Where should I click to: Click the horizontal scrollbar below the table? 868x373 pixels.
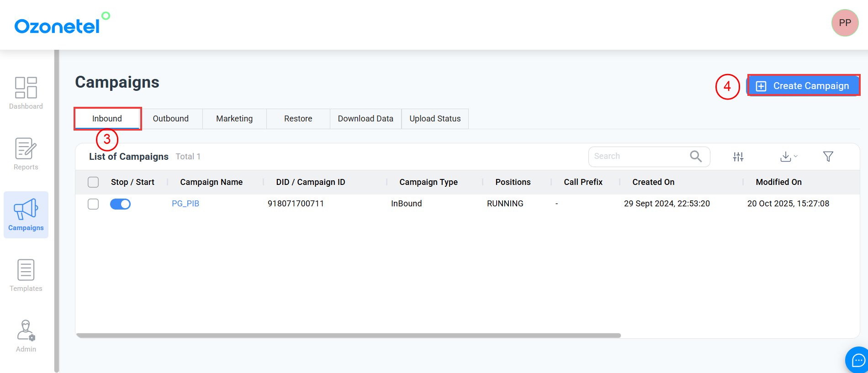pos(348,336)
